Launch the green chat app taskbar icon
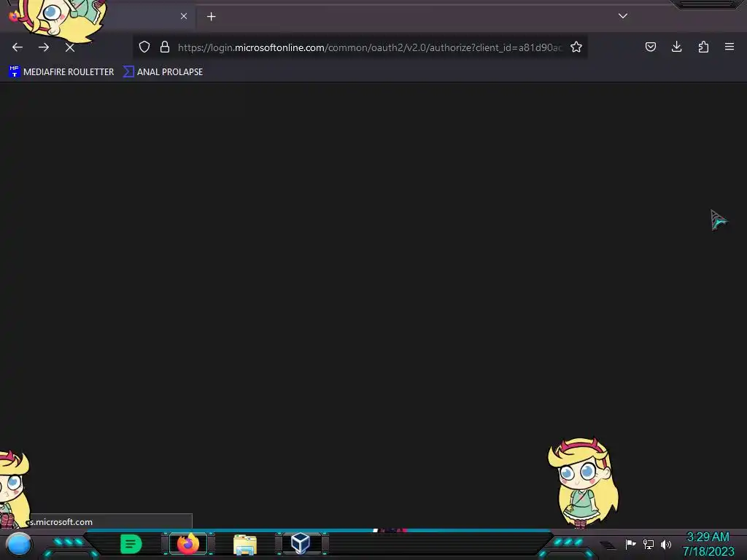The width and height of the screenshot is (747, 560). click(131, 544)
